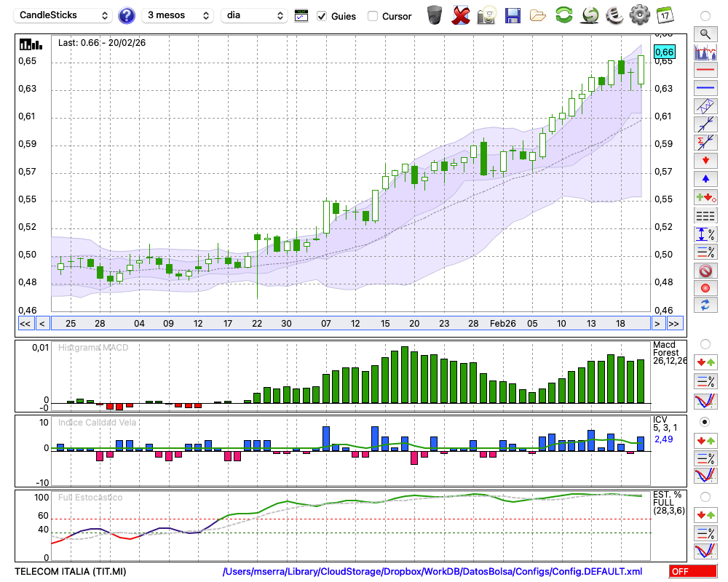This screenshot has height=582, width=728.
Task: Click the green refresh arrows icon
Action: click(x=563, y=15)
